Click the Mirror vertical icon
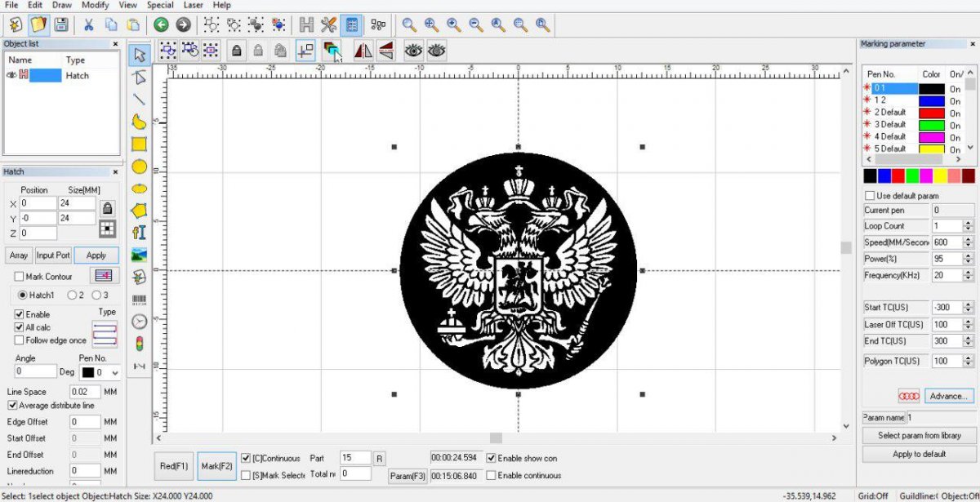The image size is (980, 502). tap(385, 51)
